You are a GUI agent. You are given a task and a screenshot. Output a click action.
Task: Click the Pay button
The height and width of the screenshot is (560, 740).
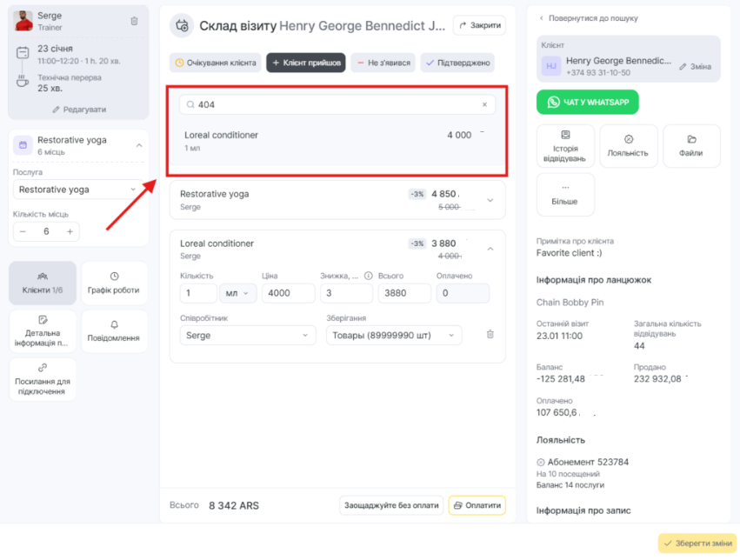coord(477,505)
